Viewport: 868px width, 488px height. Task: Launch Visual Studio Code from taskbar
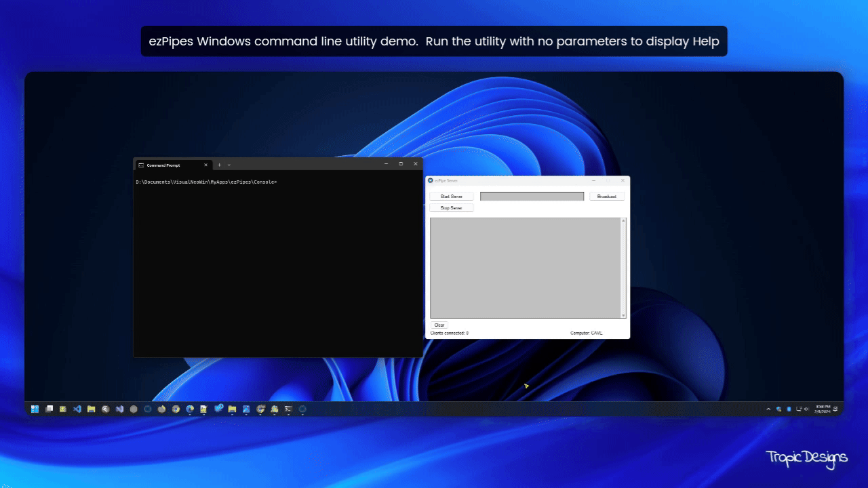click(77, 409)
